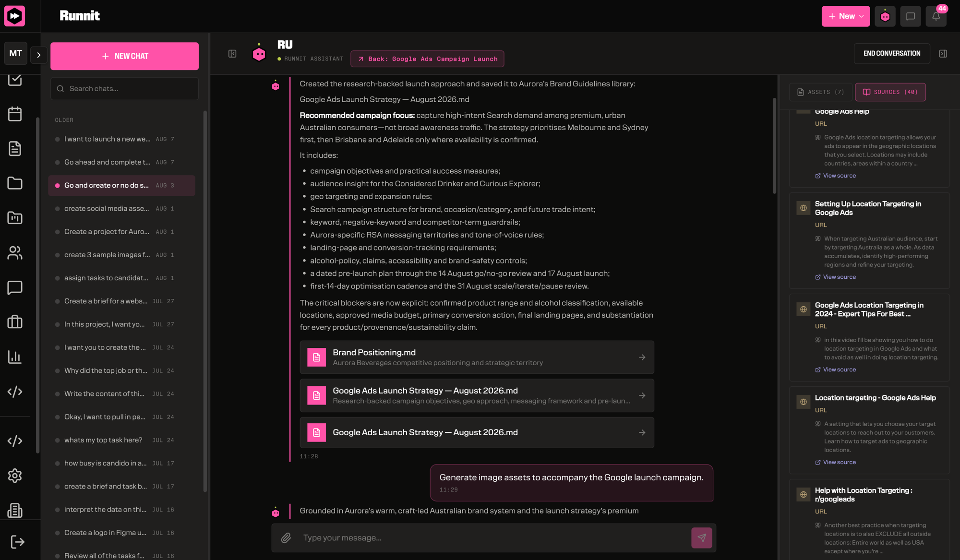This screenshot has height=560, width=960.
Task: Open the chat bubble icon in top bar
Action: coord(911,16)
